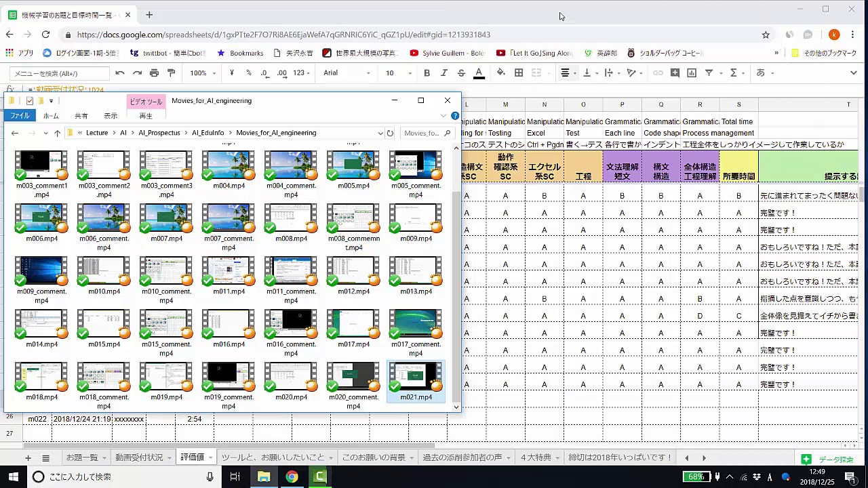Select the paint format roller icon
Screen dimensions: 868x488
coord(171,73)
